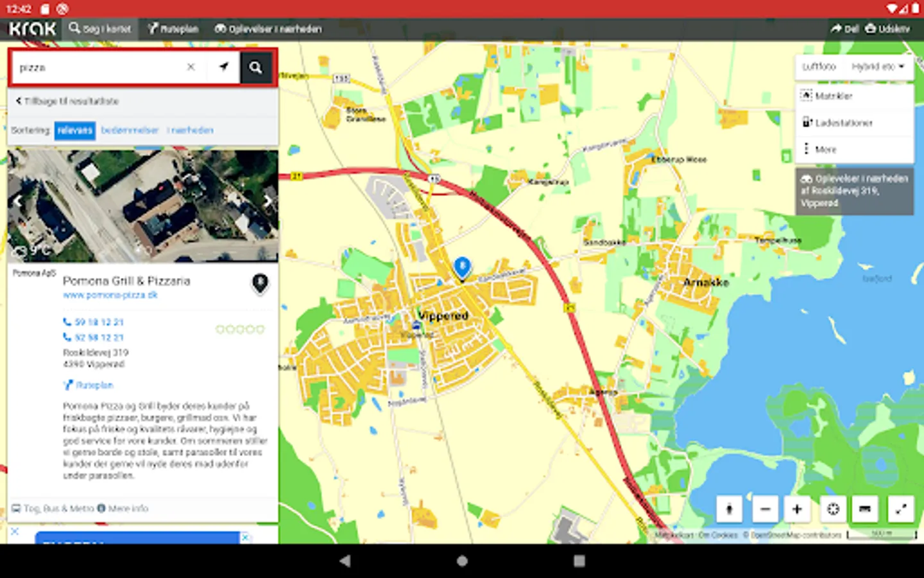
Task: Switch the map to Luftfoto view
Action: (819, 66)
